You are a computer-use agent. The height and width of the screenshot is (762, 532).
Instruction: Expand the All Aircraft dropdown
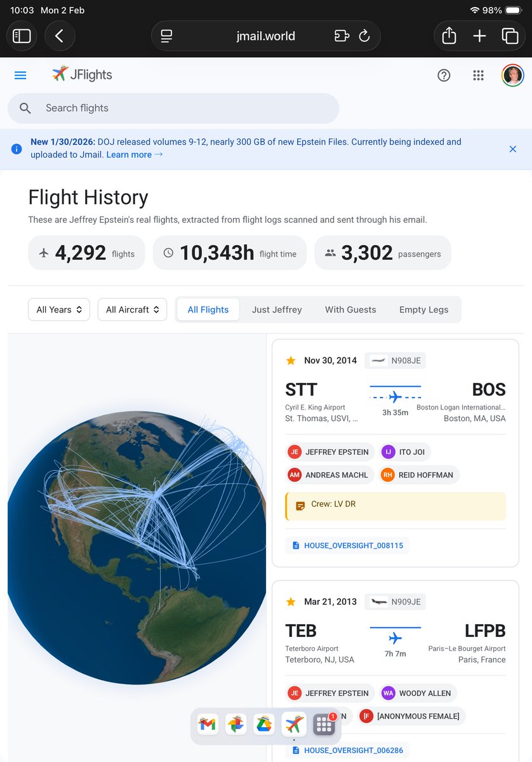(x=133, y=309)
